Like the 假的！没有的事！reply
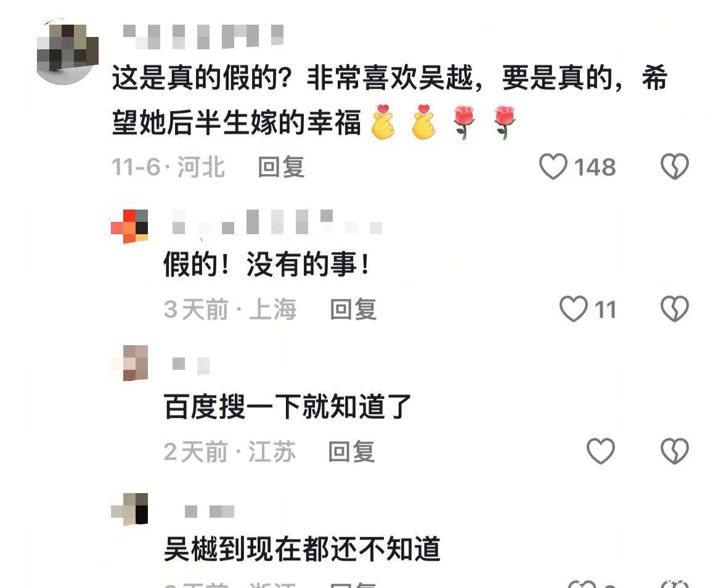 click(573, 308)
